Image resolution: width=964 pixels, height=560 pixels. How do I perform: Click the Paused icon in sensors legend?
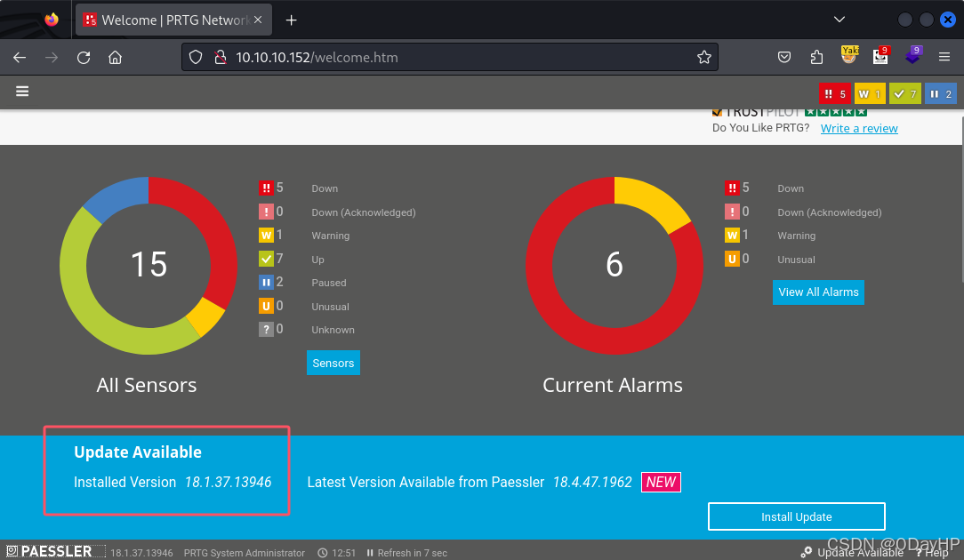pos(266,283)
